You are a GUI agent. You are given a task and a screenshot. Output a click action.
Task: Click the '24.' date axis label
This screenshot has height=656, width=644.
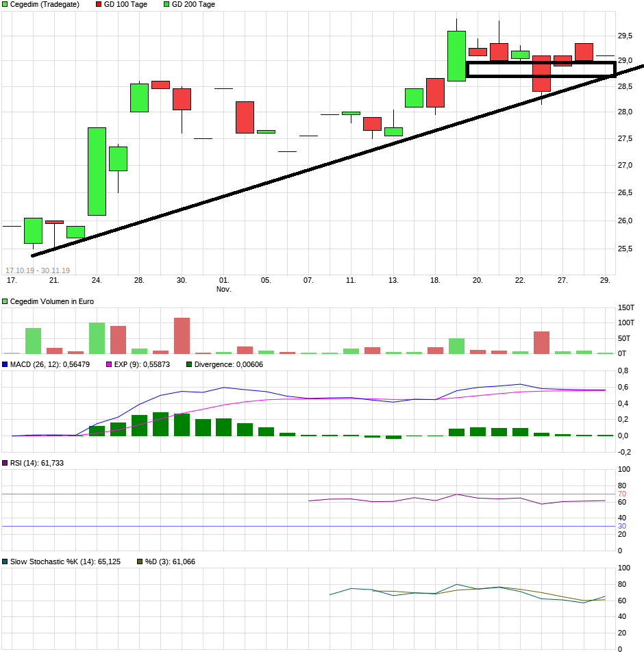tap(97, 280)
